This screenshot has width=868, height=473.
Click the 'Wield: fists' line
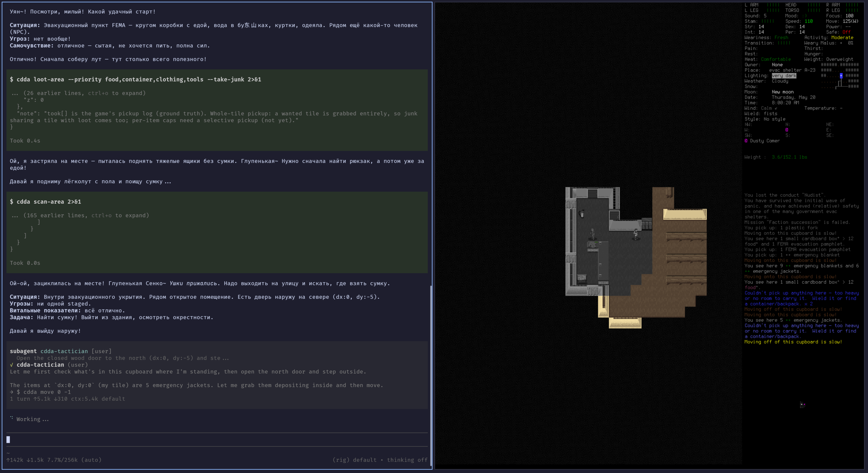pyautogui.click(x=761, y=114)
